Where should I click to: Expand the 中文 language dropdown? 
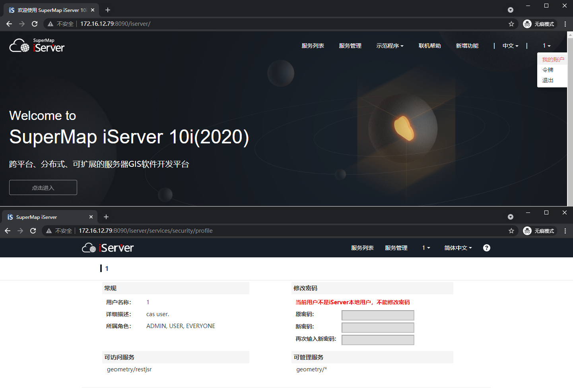pyautogui.click(x=511, y=46)
